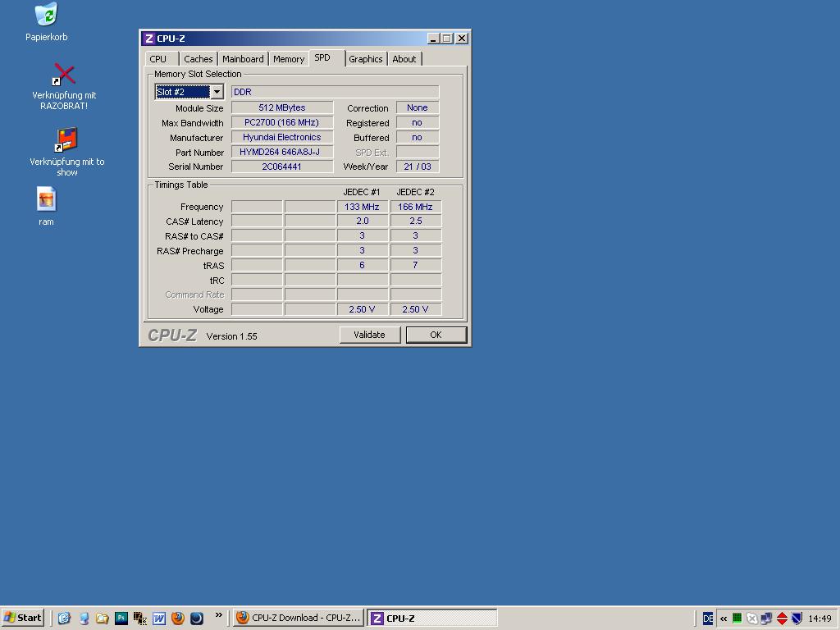840x630 pixels.
Task: Click the network computers tray icon
Action: point(766,619)
